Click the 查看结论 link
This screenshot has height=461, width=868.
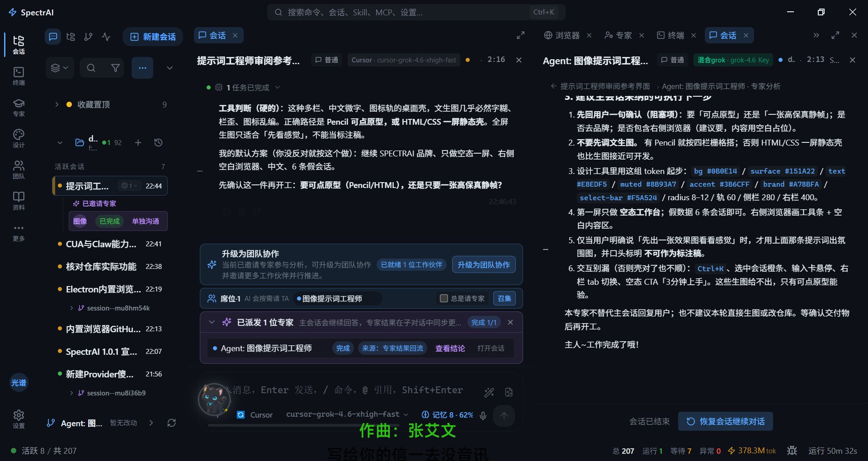tap(450, 348)
